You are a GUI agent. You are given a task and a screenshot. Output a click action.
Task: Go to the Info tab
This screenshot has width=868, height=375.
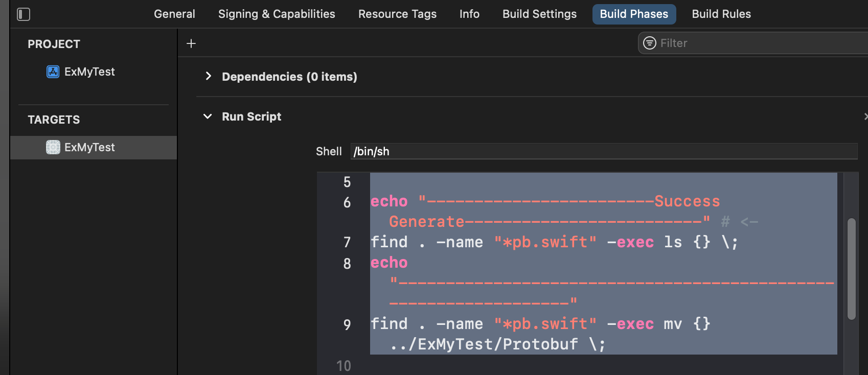point(469,14)
